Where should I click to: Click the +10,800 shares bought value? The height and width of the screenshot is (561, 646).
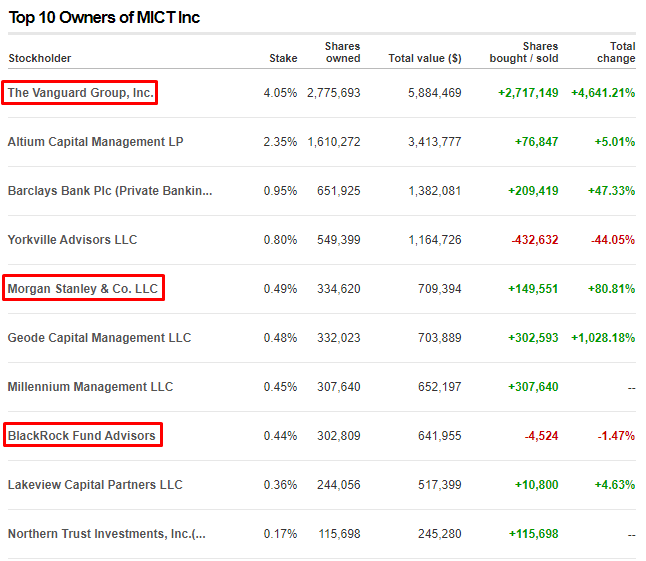point(537,485)
